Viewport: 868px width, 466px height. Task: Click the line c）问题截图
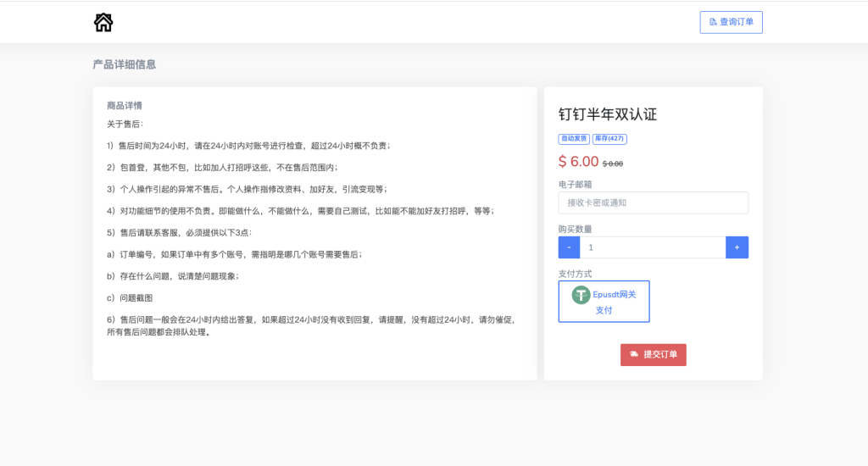(130, 297)
